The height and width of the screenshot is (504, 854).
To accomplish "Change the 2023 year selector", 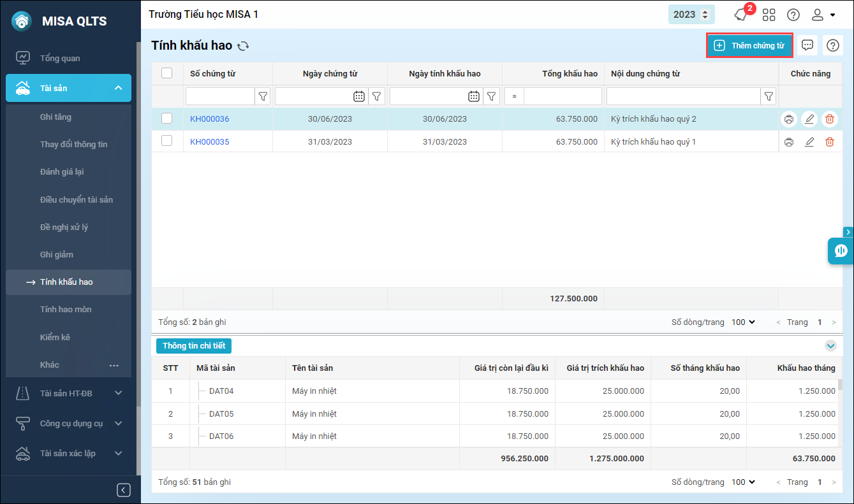I will tap(691, 15).
